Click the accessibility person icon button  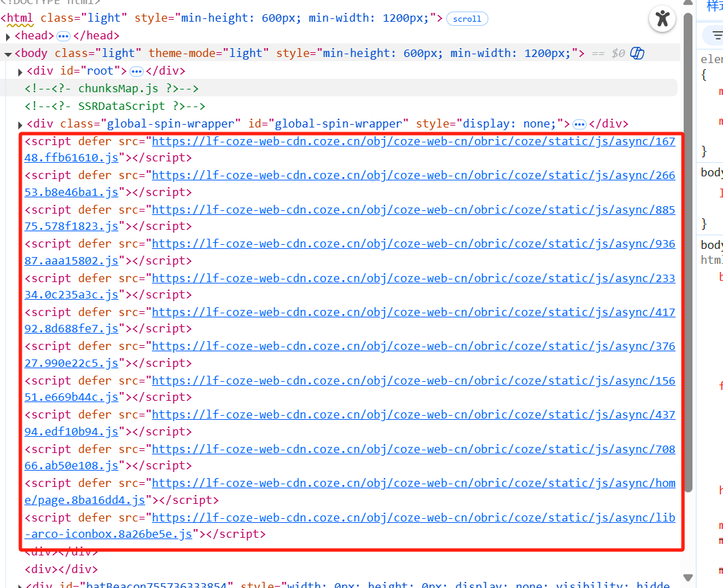click(x=662, y=19)
